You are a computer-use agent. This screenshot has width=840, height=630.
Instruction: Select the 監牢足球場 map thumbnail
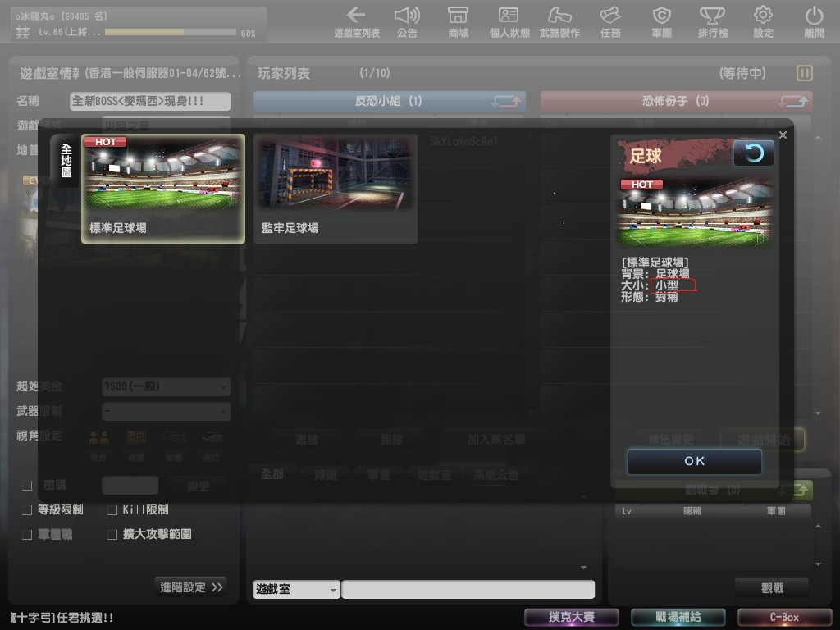pyautogui.click(x=335, y=189)
